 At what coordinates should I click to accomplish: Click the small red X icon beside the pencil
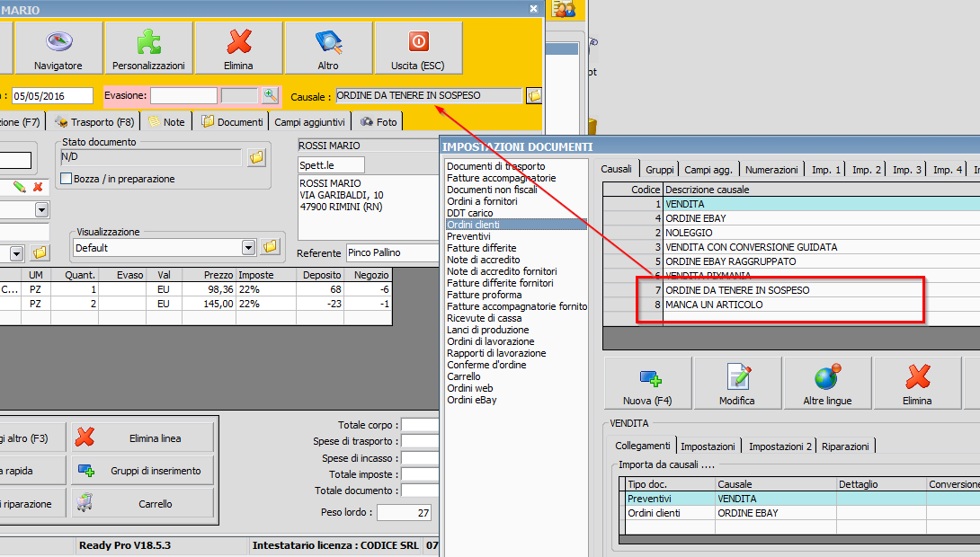38,187
